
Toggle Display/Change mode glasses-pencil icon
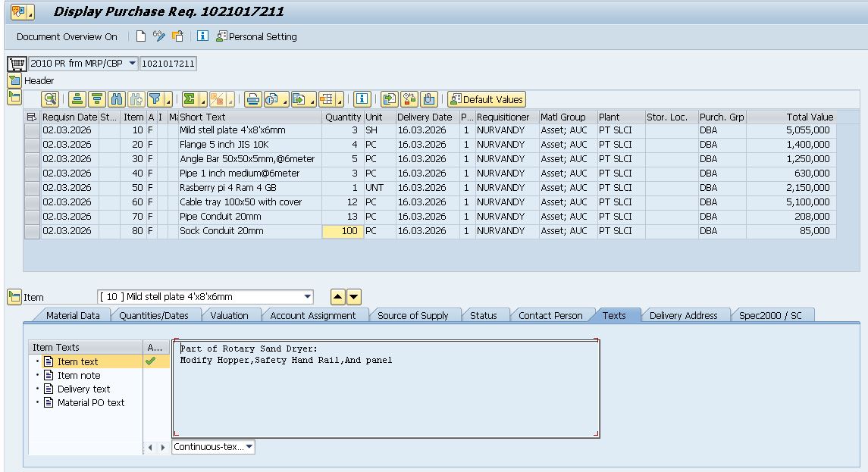[x=159, y=36]
